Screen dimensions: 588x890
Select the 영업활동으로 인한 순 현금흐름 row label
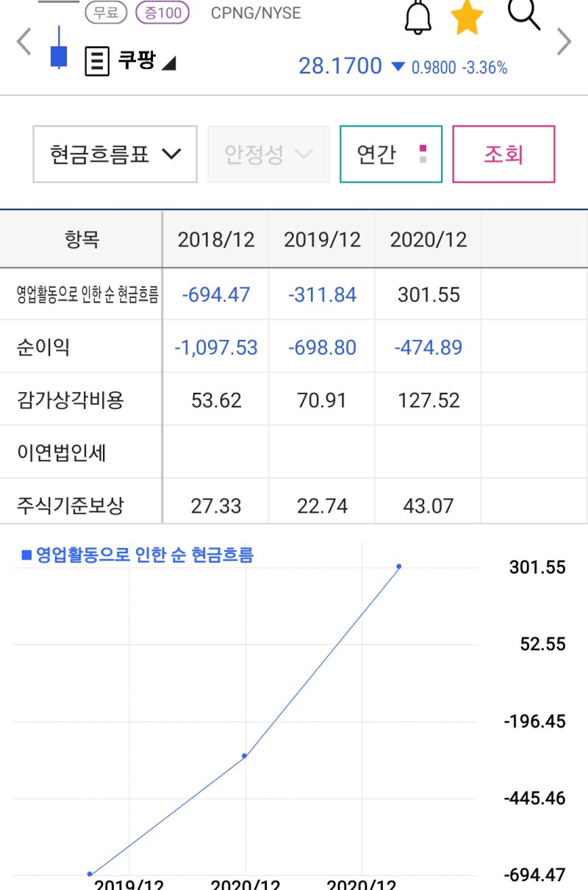tap(87, 295)
